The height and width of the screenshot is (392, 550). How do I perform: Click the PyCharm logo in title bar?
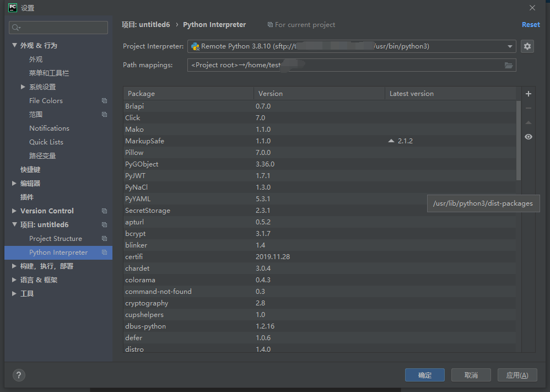coord(12,7)
